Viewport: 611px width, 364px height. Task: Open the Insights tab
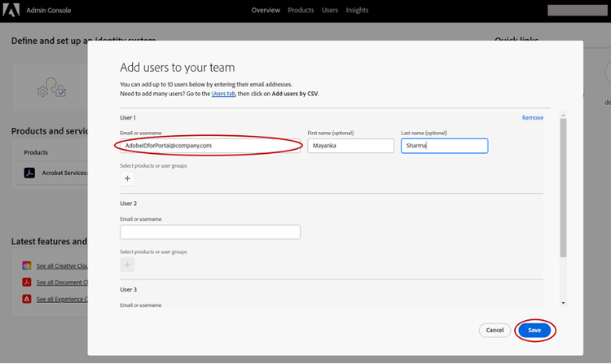pyautogui.click(x=357, y=11)
